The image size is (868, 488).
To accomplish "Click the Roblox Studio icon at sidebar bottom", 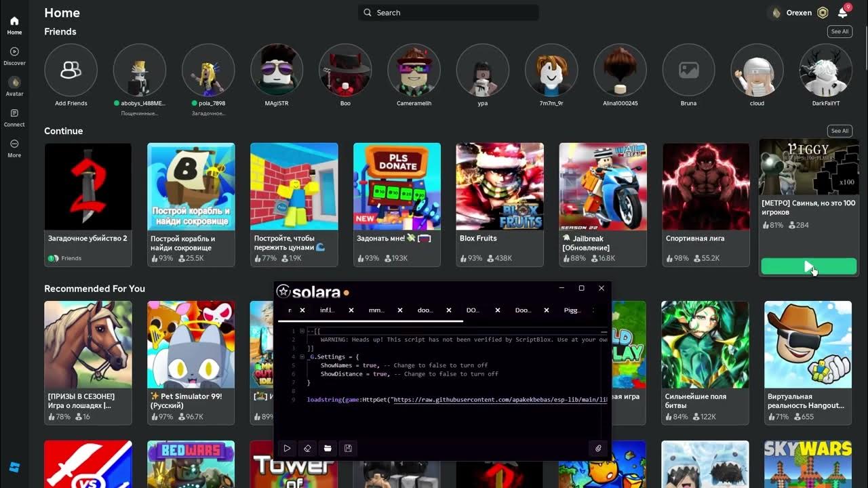I will (x=14, y=468).
